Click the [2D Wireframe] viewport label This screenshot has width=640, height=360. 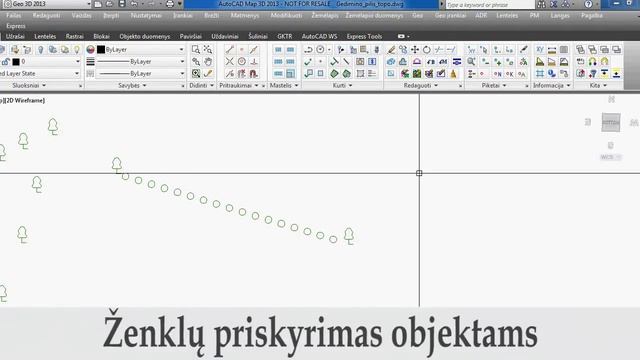click(x=24, y=100)
